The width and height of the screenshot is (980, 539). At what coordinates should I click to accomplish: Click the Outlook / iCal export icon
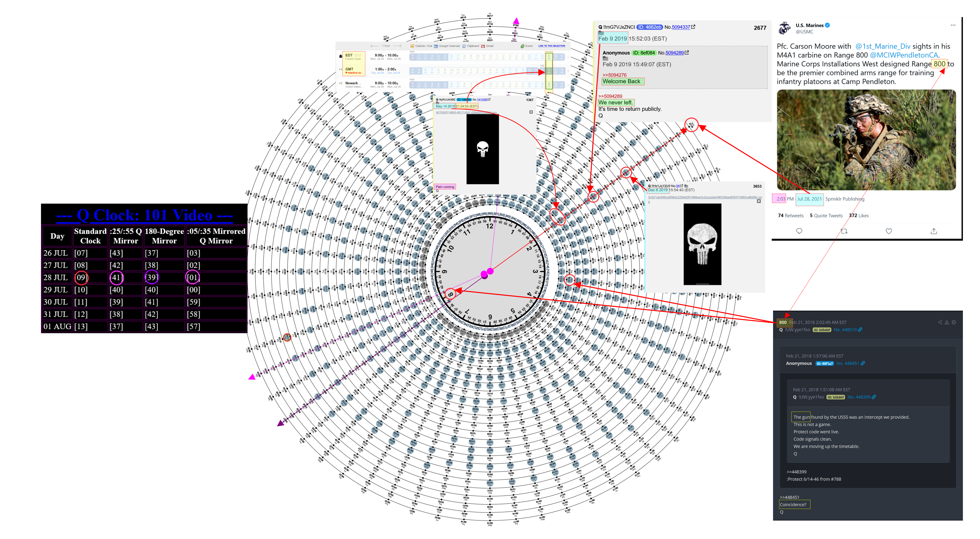[412, 46]
